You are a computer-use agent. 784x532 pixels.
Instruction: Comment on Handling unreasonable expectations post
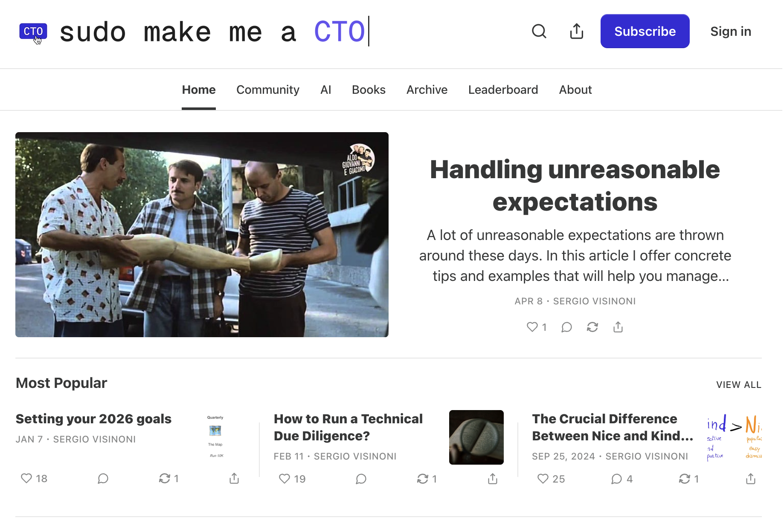566,327
